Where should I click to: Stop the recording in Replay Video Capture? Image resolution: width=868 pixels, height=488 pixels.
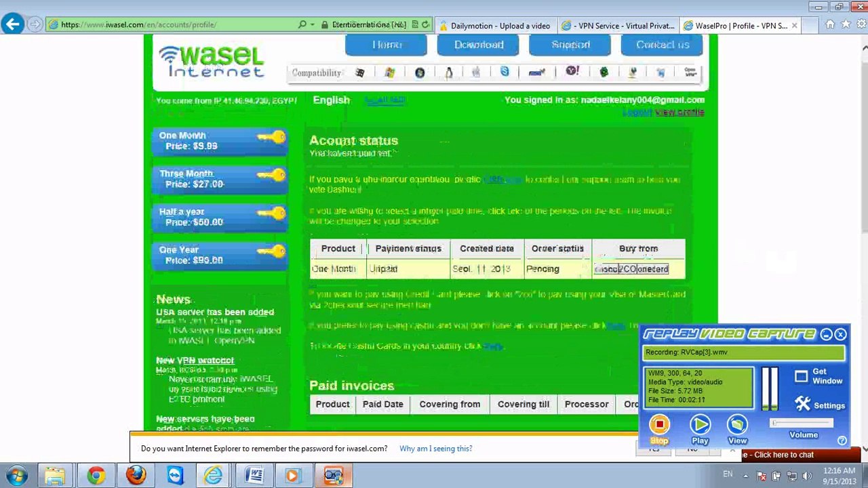pyautogui.click(x=659, y=425)
